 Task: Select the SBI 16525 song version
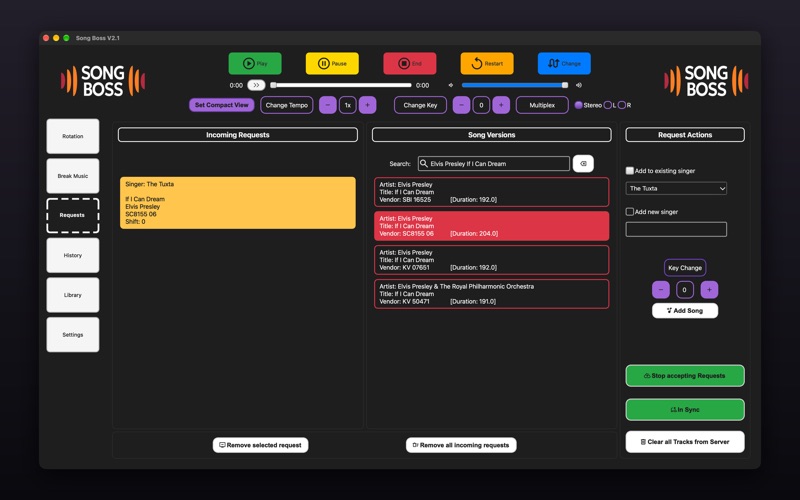(491, 192)
